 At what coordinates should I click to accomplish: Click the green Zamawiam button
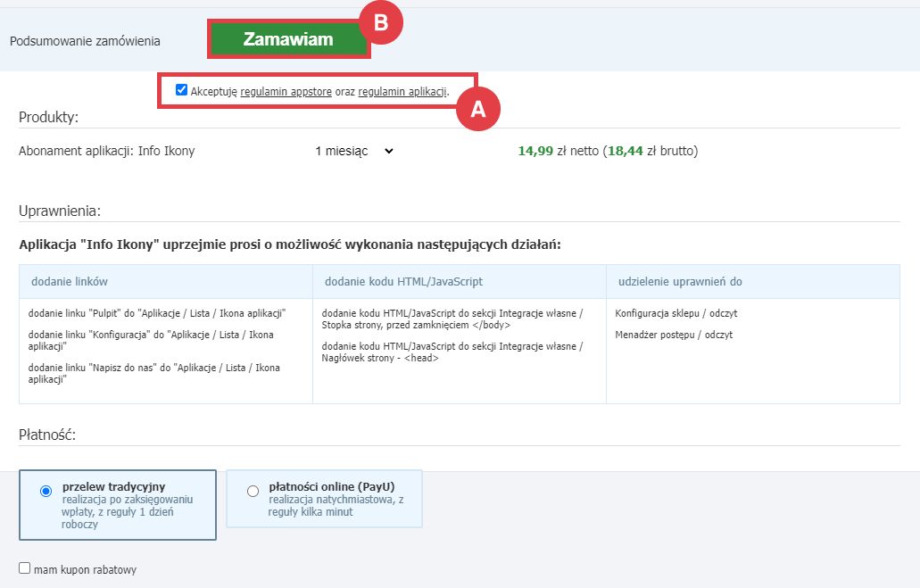(288, 40)
